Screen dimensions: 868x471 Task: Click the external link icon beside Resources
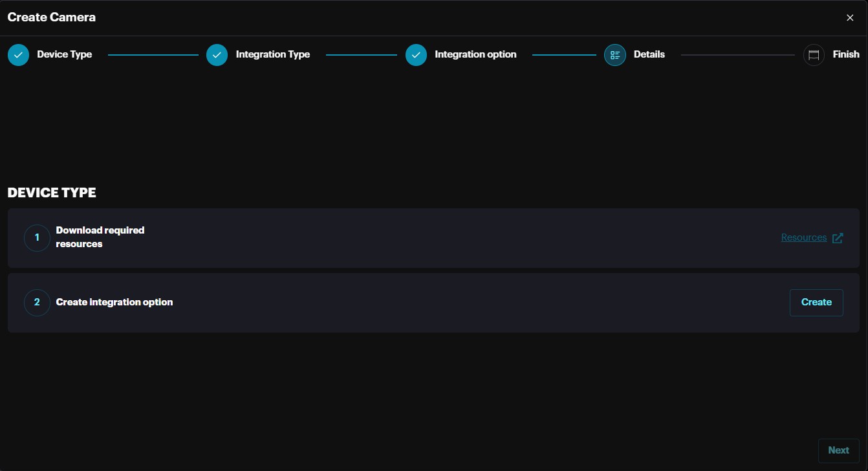click(838, 238)
